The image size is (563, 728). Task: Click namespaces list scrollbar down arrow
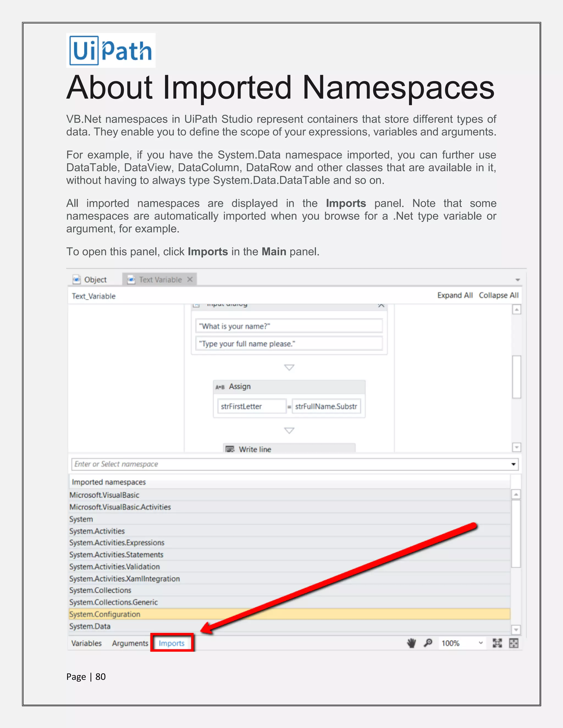[x=516, y=630]
